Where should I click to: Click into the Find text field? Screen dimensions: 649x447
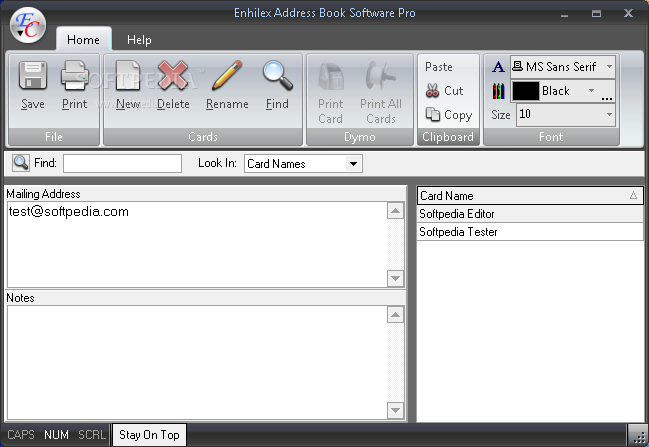123,163
